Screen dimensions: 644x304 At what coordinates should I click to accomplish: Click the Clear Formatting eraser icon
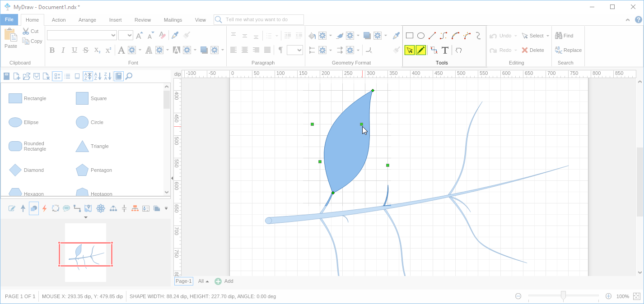163,35
